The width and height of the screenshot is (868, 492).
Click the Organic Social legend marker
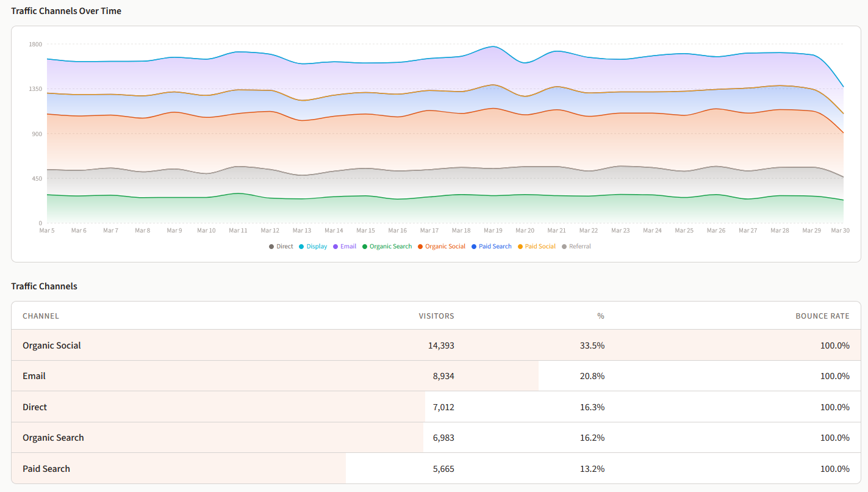coord(420,246)
